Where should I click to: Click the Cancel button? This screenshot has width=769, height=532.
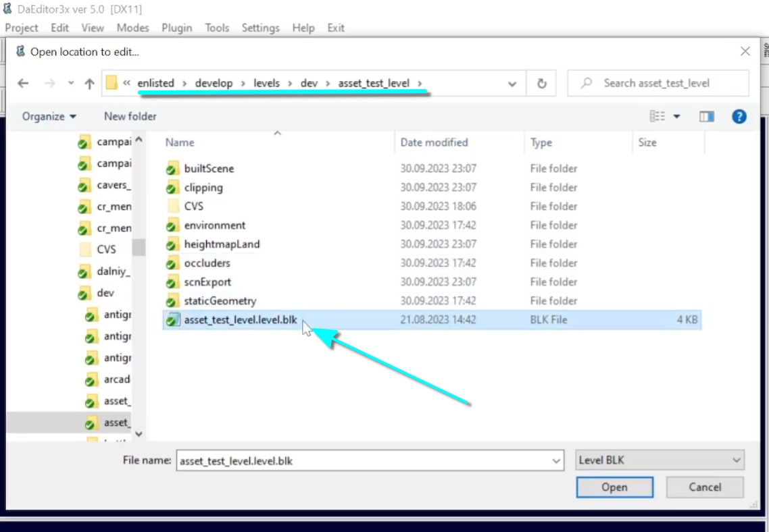[705, 487]
